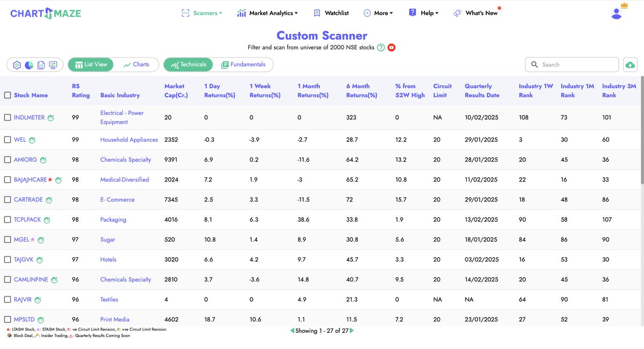644x349 pixels.
Task: Sort by 1 Month Returns(%) column
Action: (x=313, y=90)
